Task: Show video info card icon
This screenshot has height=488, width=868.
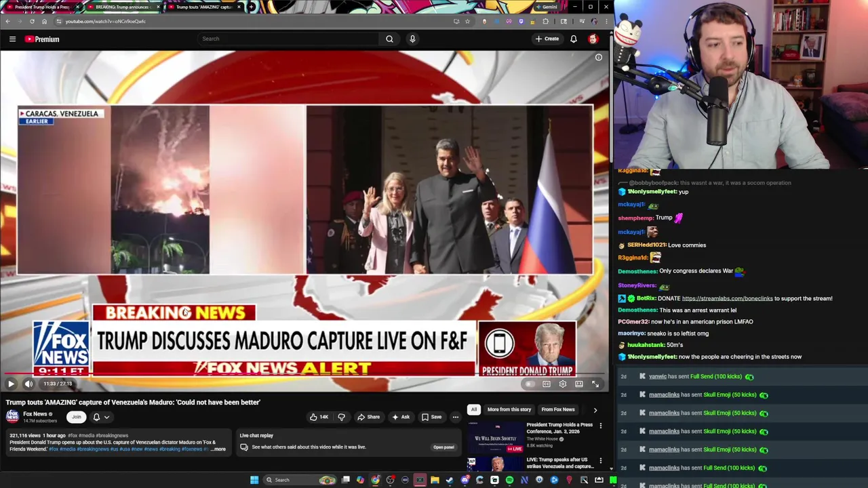Action: pos(599,58)
